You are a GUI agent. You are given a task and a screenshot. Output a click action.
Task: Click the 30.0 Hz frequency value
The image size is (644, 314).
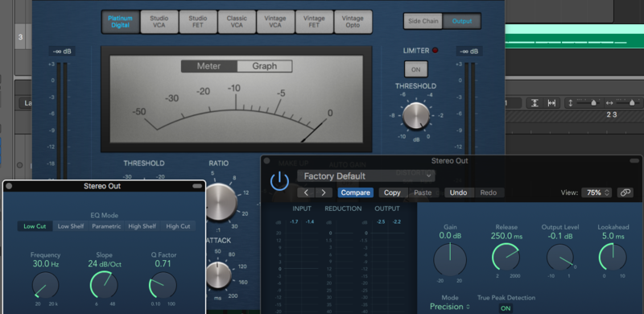click(46, 264)
